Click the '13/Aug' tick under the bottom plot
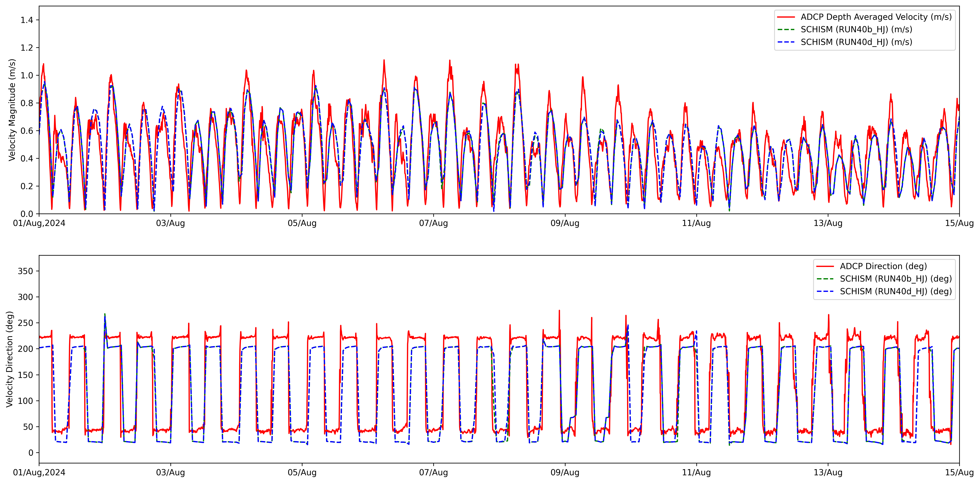Screen dimensions: 980x483 coord(828,472)
